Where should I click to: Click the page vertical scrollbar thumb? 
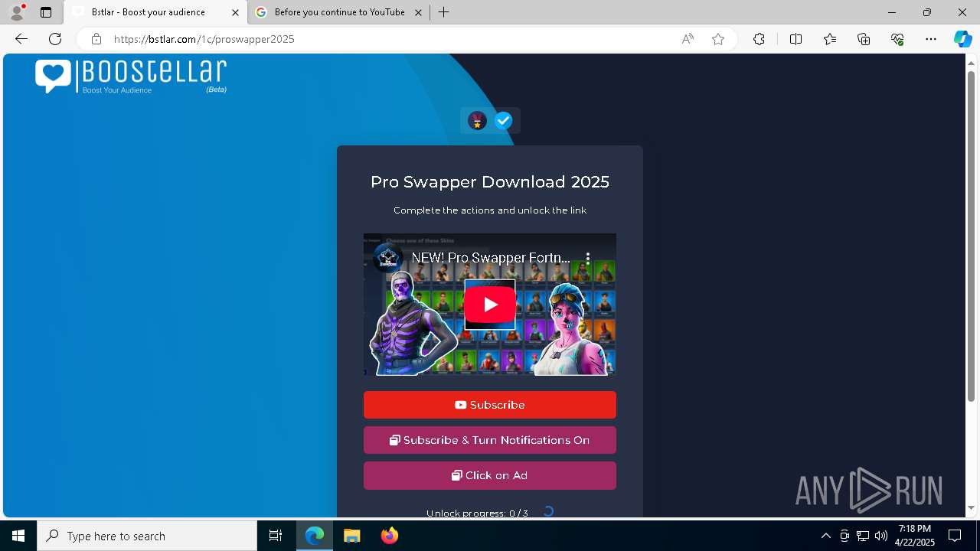(972, 236)
